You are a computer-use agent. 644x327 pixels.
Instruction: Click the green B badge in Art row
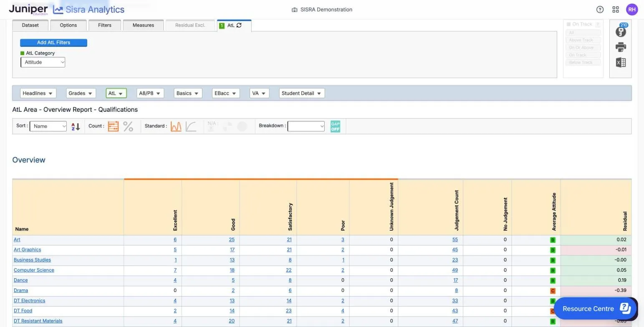[553, 240]
